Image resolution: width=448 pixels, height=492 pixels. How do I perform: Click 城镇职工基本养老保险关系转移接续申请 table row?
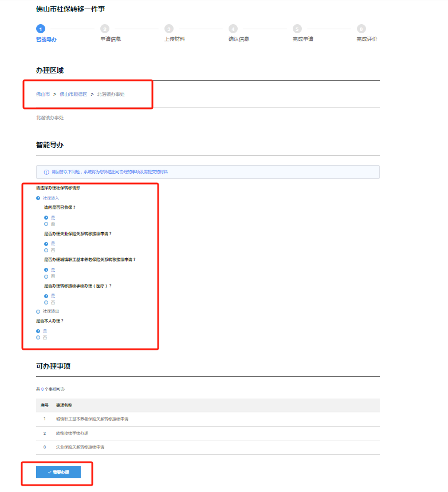pos(92,419)
